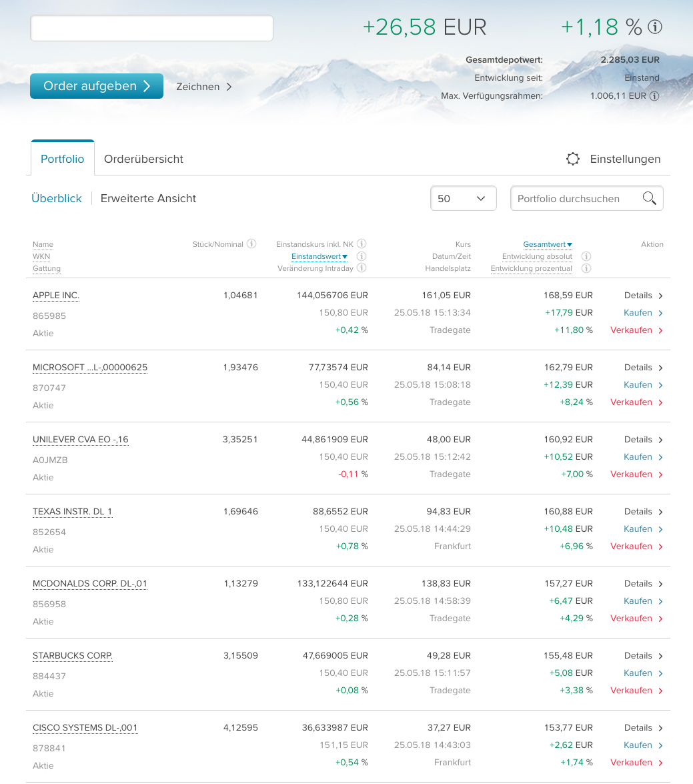This screenshot has width=693, height=784.
Task: Click the empty depot selector field at top
Action: [x=151, y=28]
